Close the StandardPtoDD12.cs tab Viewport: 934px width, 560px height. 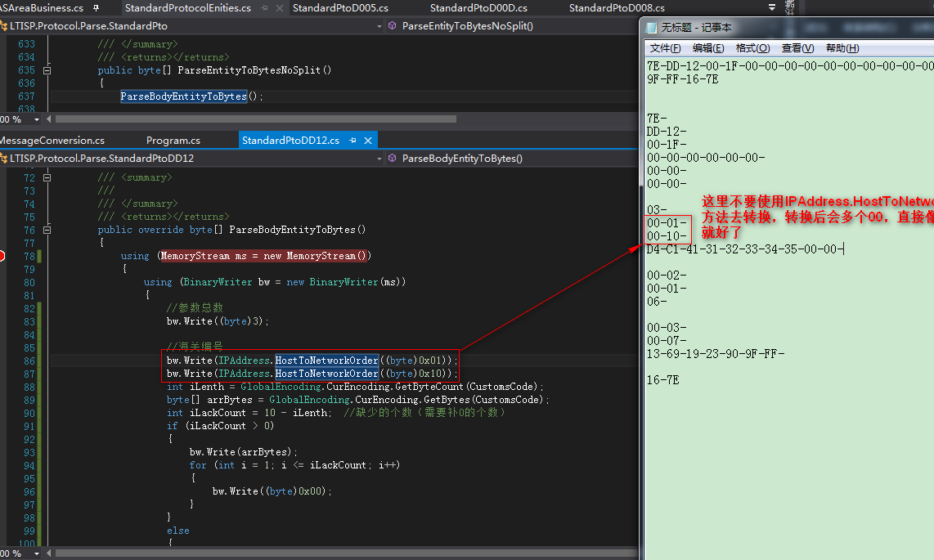tap(368, 141)
